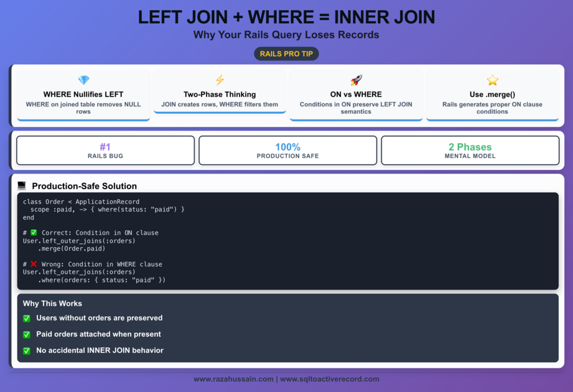573x392 pixels.
Task: Select the 2 Phases MENTAL MODEL stat box
Action: tap(470, 151)
